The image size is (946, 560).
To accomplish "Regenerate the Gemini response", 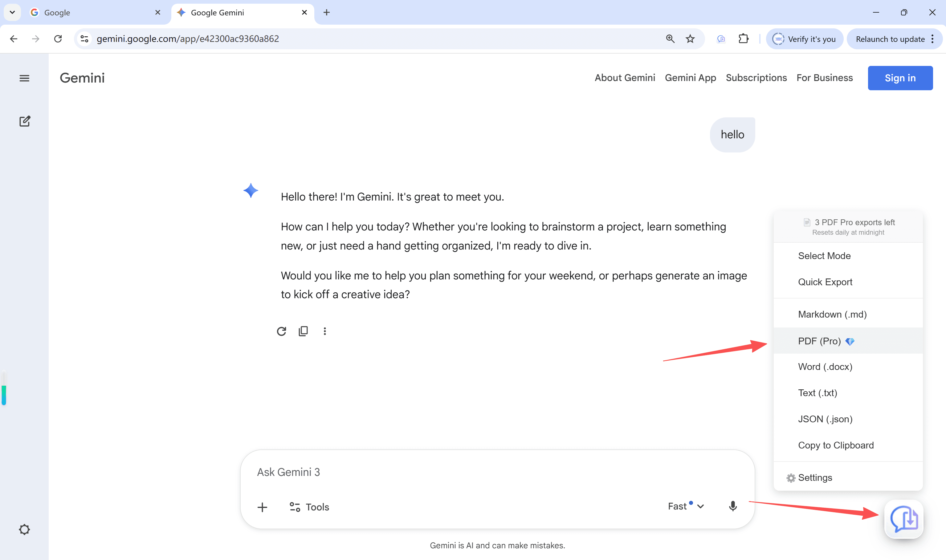I will point(281,331).
